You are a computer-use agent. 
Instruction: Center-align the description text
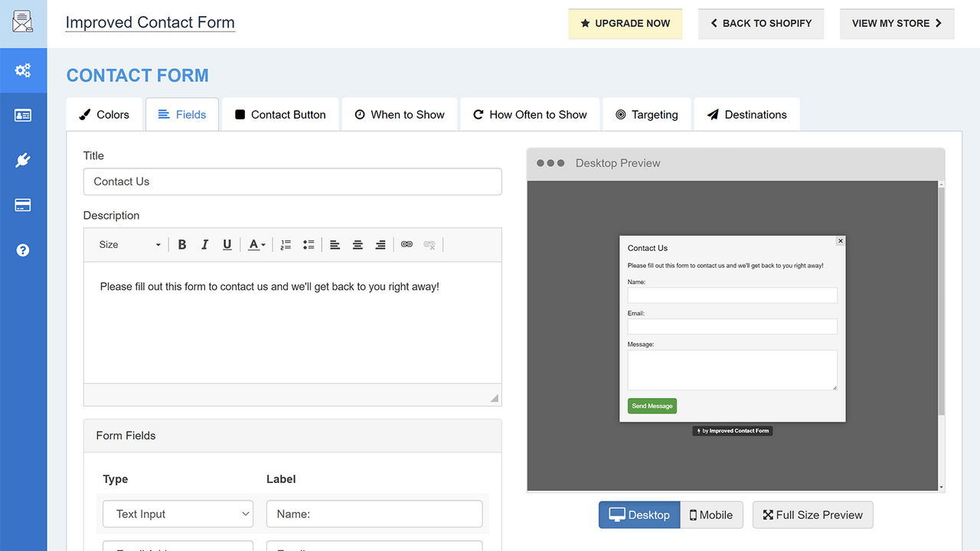pos(358,244)
